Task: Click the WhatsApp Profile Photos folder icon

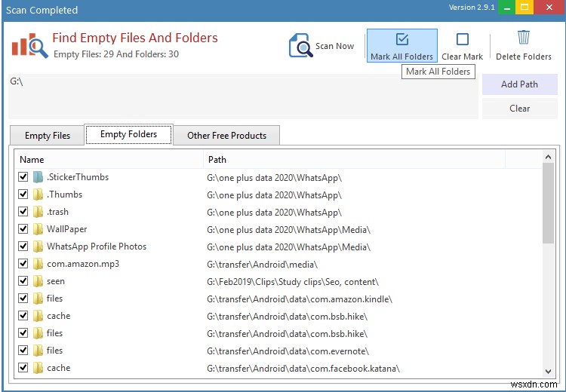Action: pos(38,247)
